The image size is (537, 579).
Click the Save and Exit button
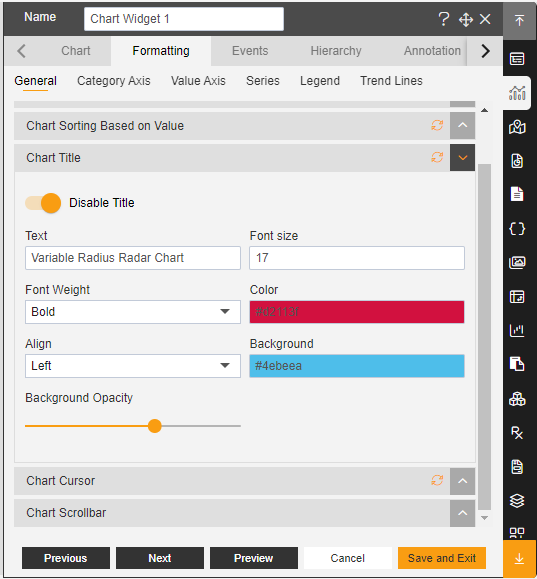click(442, 558)
